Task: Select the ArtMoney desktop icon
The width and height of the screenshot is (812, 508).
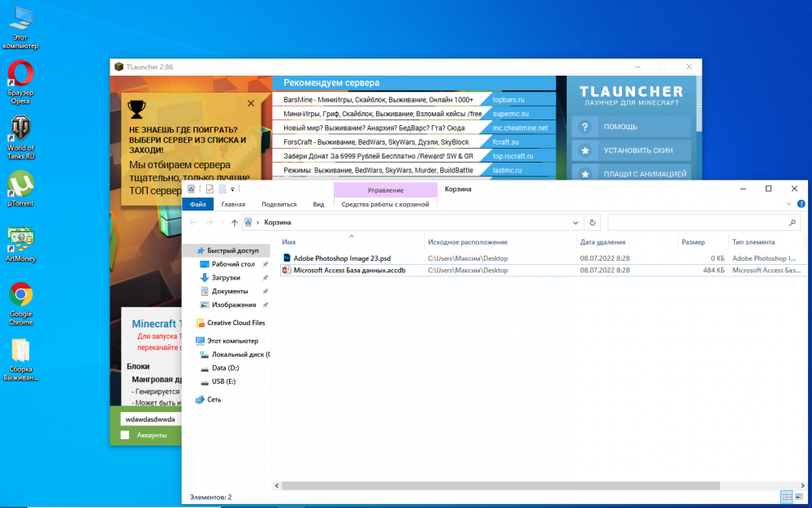Action: click(x=21, y=244)
